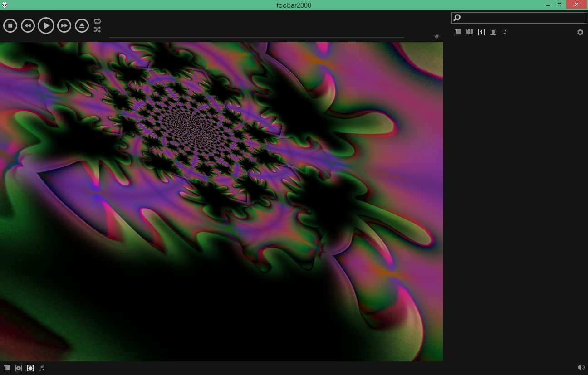The image size is (588, 375).
Task: Open the lyrics panel icon
Action: 505,32
